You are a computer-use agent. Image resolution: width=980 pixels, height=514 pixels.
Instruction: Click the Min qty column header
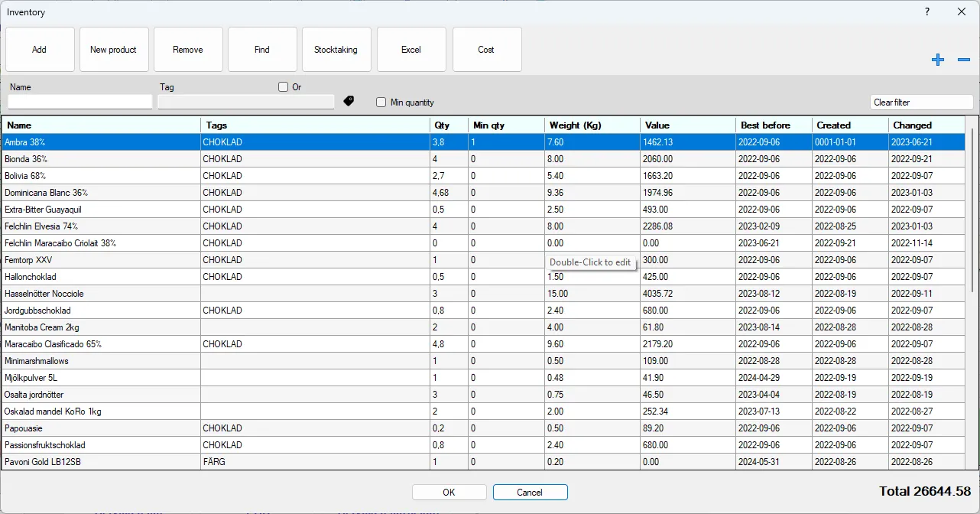tap(507, 125)
